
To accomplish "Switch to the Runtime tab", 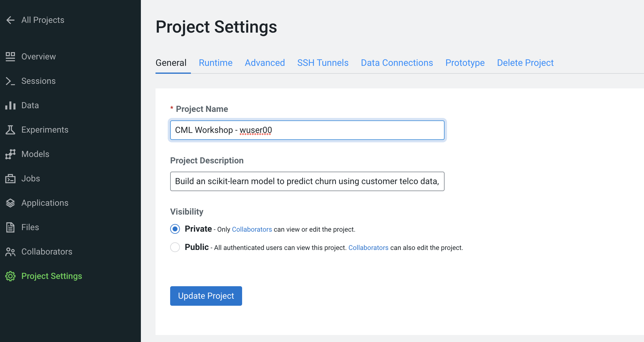I will click(x=216, y=63).
